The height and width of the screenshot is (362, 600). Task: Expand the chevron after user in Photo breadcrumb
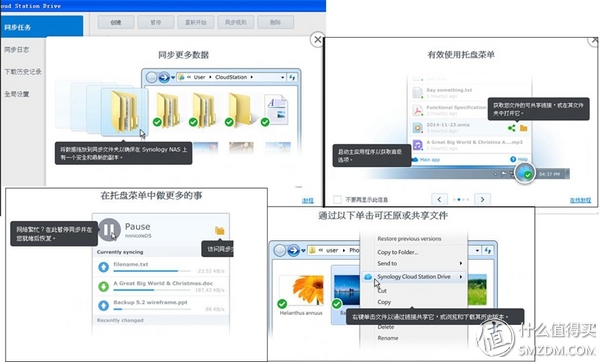[343, 251]
